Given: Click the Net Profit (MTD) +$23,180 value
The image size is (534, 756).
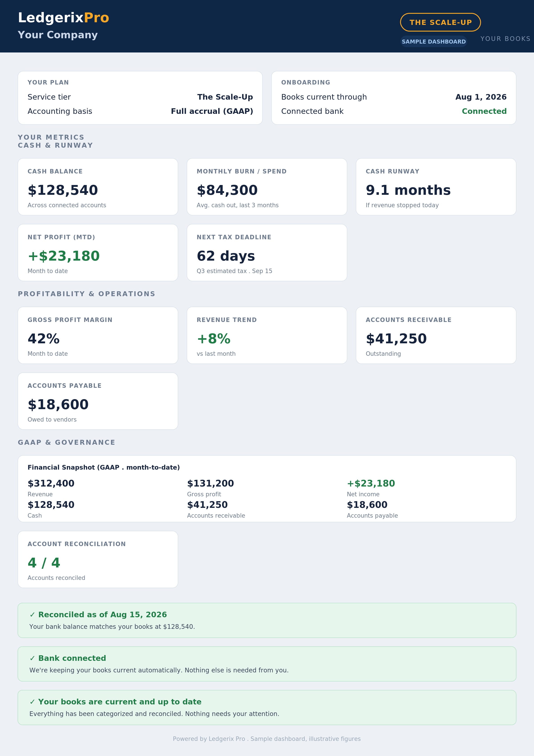Looking at the screenshot, I should pyautogui.click(x=64, y=256).
